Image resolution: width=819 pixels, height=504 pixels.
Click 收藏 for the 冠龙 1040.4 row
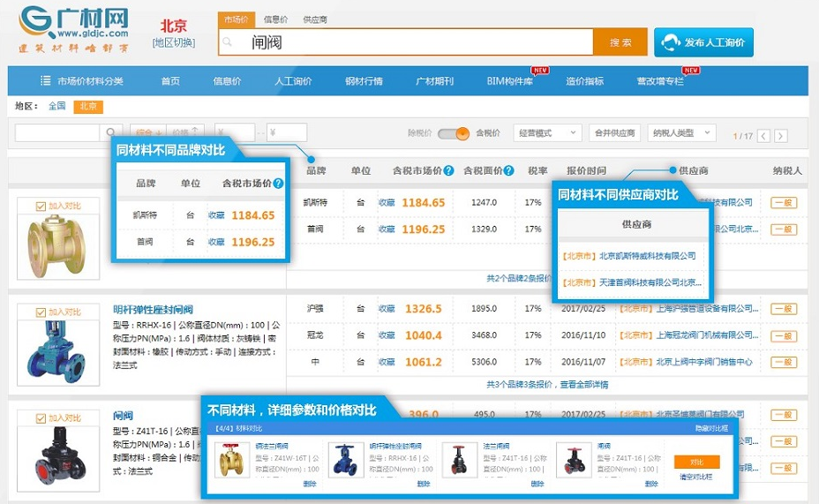click(x=387, y=335)
